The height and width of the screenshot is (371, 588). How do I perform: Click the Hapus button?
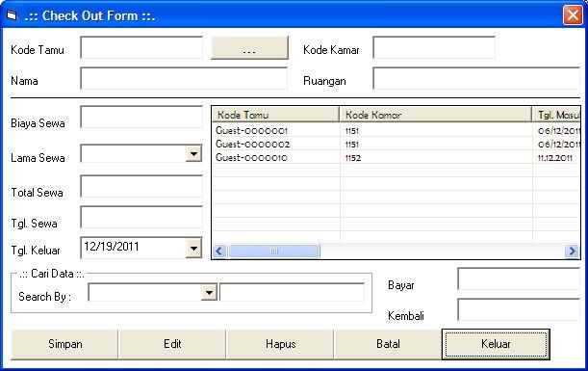point(280,344)
